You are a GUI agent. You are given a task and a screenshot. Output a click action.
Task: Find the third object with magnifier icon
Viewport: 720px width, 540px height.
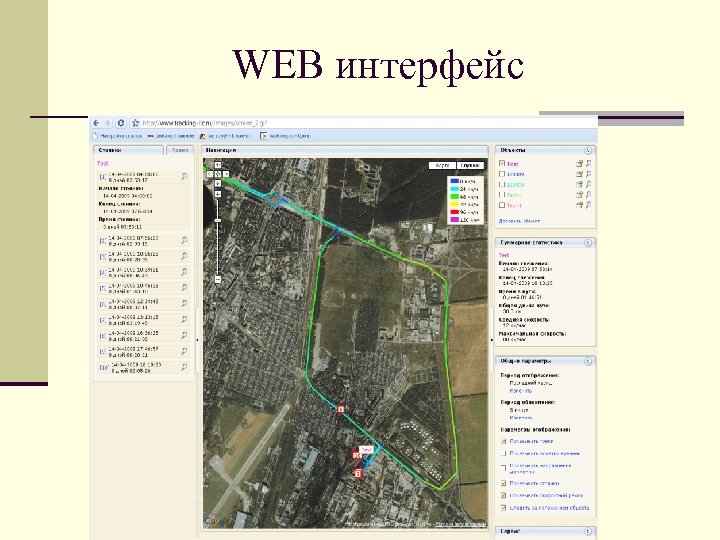588,185
